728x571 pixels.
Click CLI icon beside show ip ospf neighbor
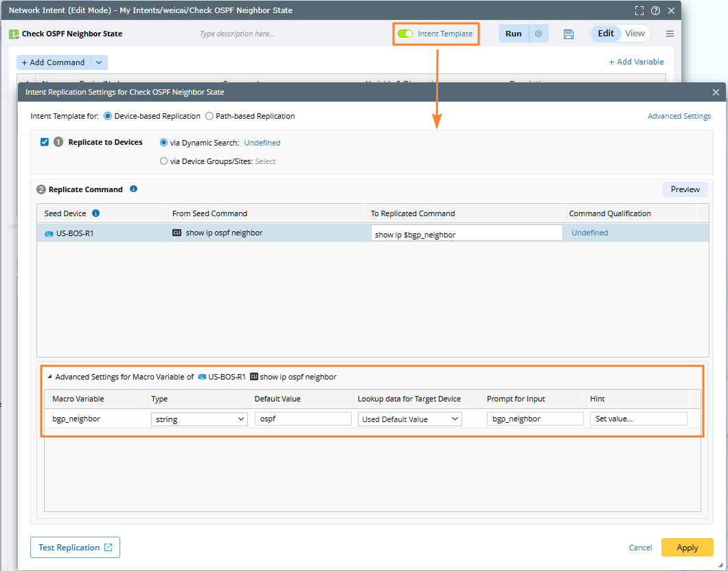(x=177, y=233)
